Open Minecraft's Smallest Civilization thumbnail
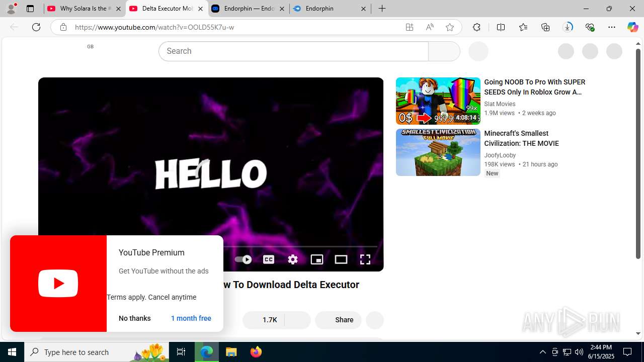644x362 pixels. coord(438,152)
